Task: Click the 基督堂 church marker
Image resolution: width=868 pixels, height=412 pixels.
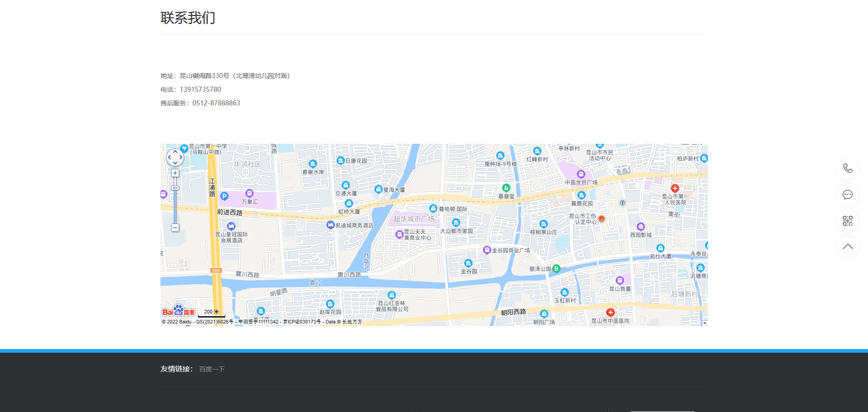Action: tap(506, 188)
